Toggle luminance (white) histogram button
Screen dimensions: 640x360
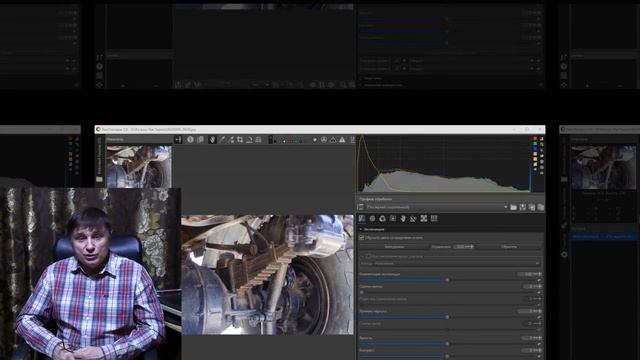535,154
